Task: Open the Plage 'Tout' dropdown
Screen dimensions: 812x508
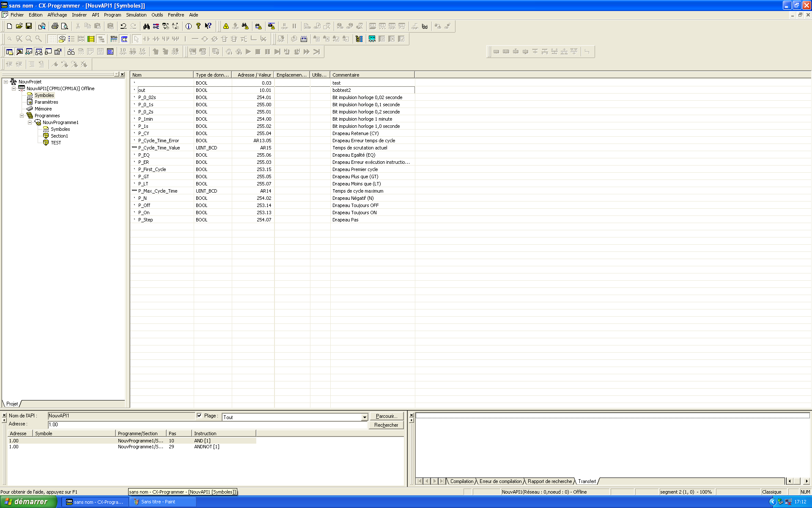Action: click(364, 417)
